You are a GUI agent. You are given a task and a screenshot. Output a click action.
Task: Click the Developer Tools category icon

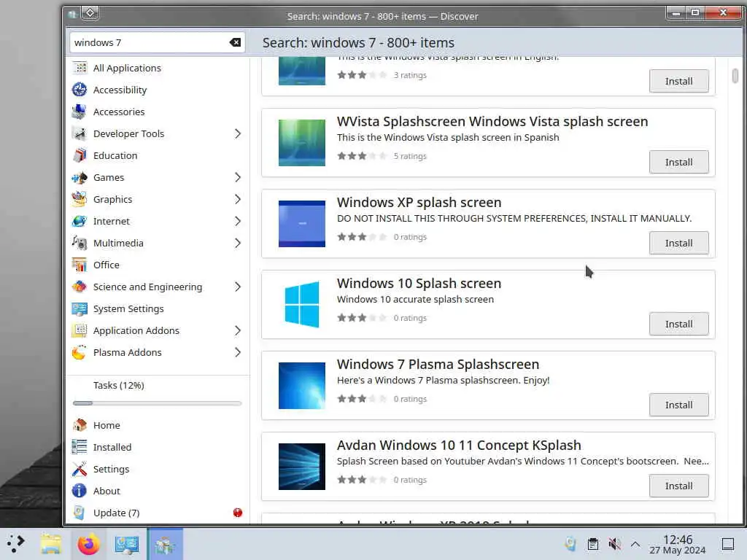click(80, 134)
